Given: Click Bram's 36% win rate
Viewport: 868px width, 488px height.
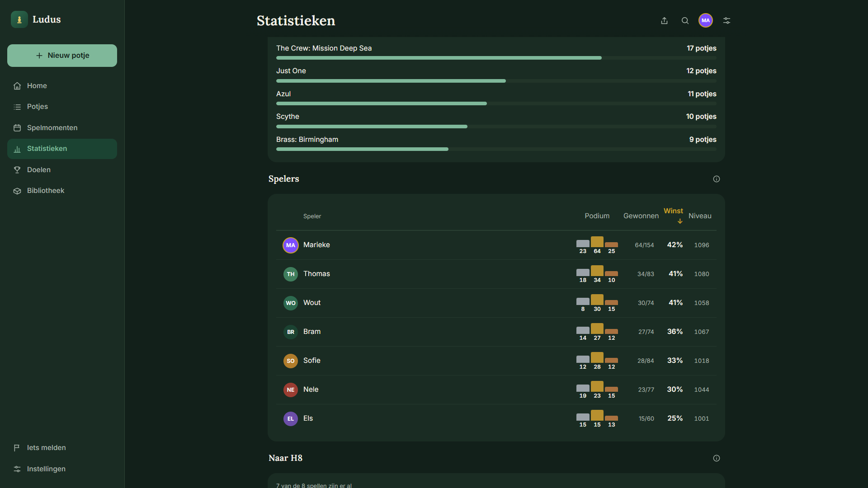Looking at the screenshot, I should (675, 332).
